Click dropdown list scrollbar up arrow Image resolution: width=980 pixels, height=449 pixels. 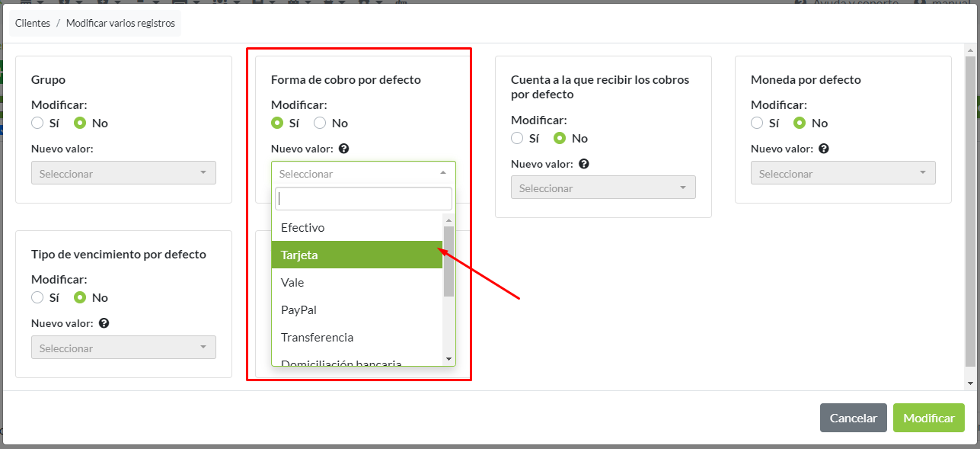tap(449, 220)
